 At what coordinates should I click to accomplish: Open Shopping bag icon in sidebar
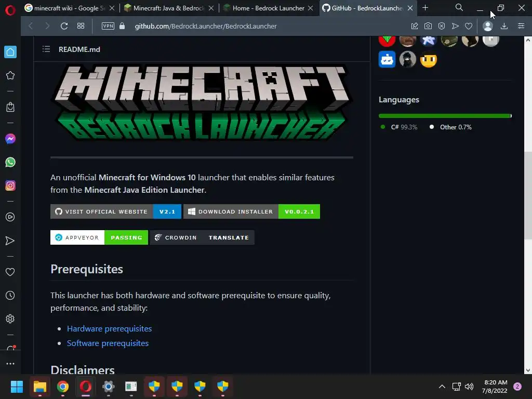coord(10,107)
